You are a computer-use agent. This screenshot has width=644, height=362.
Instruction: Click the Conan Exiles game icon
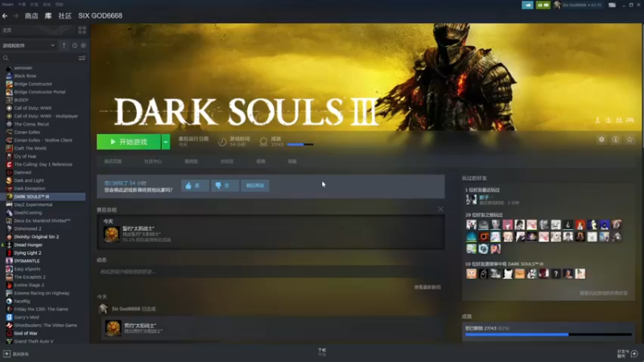(x=9, y=132)
